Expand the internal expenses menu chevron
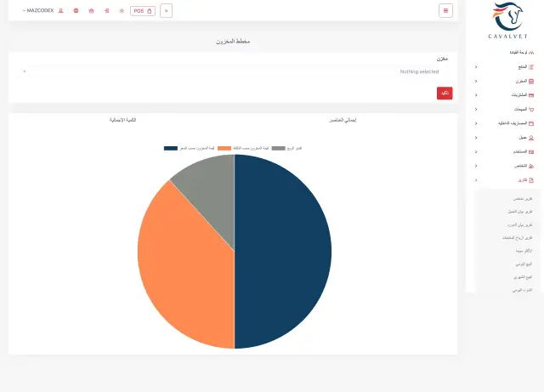 pos(476,123)
